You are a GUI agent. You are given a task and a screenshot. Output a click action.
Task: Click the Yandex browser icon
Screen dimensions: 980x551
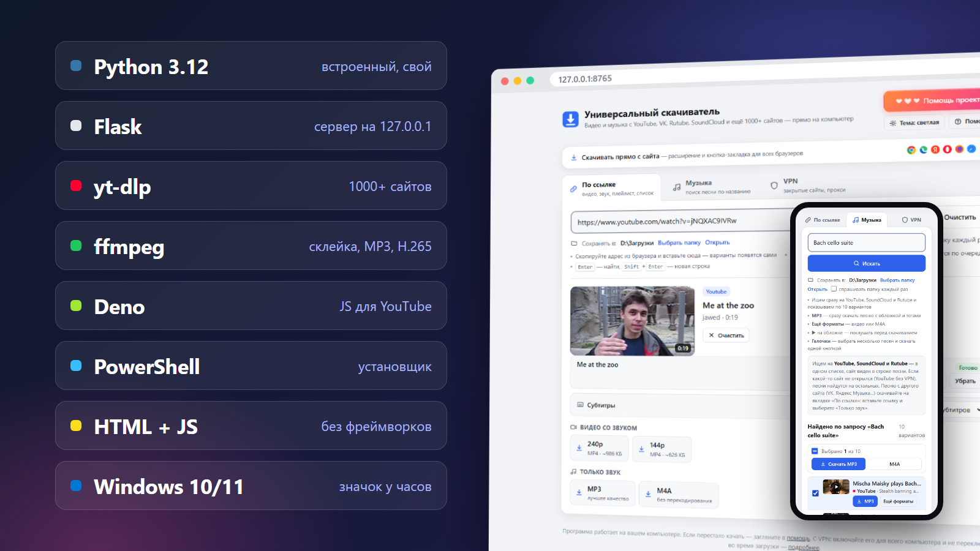click(x=935, y=149)
